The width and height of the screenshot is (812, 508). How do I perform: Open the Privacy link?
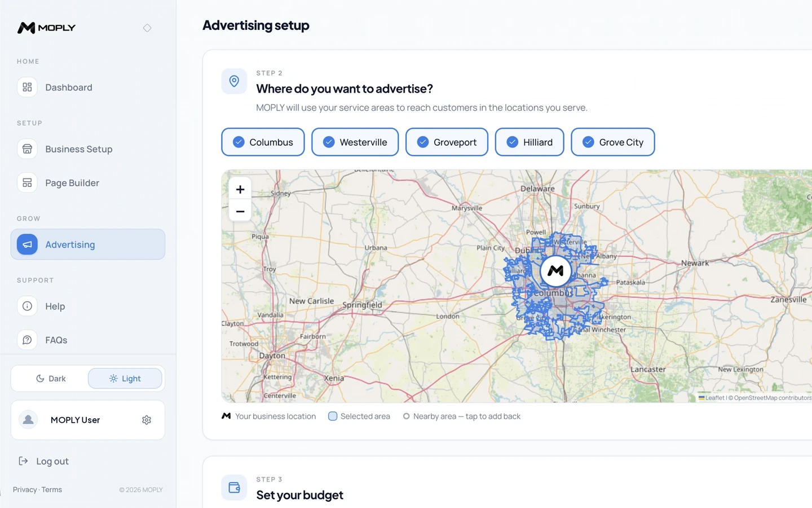coord(25,490)
